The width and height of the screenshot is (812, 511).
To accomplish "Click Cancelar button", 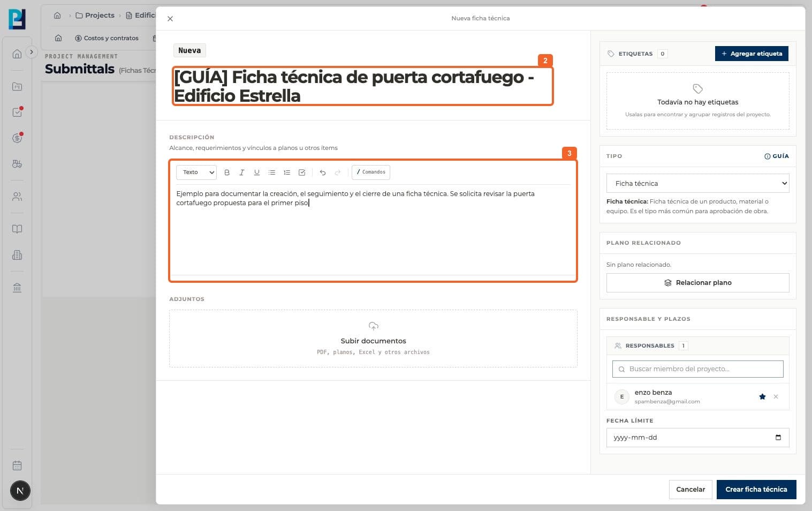I will point(690,490).
